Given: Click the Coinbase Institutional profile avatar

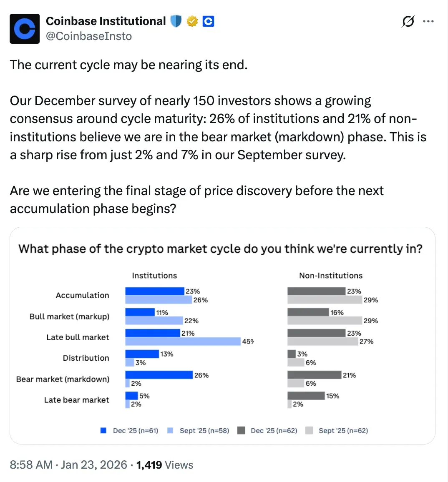Looking at the screenshot, I should pos(25,29).
